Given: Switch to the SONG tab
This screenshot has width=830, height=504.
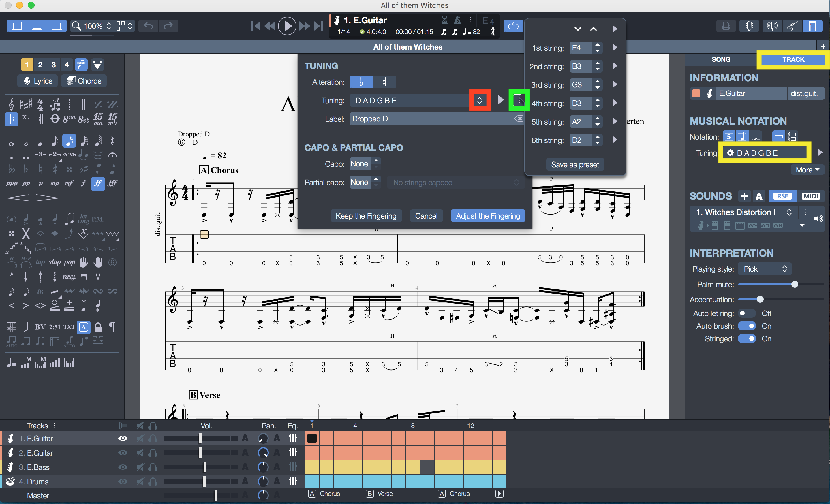Looking at the screenshot, I should (720, 59).
